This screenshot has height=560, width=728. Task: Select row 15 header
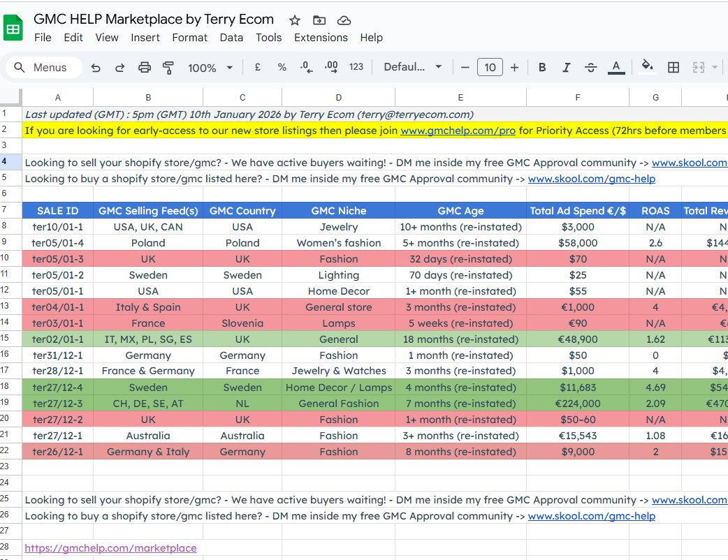pyautogui.click(x=10, y=338)
